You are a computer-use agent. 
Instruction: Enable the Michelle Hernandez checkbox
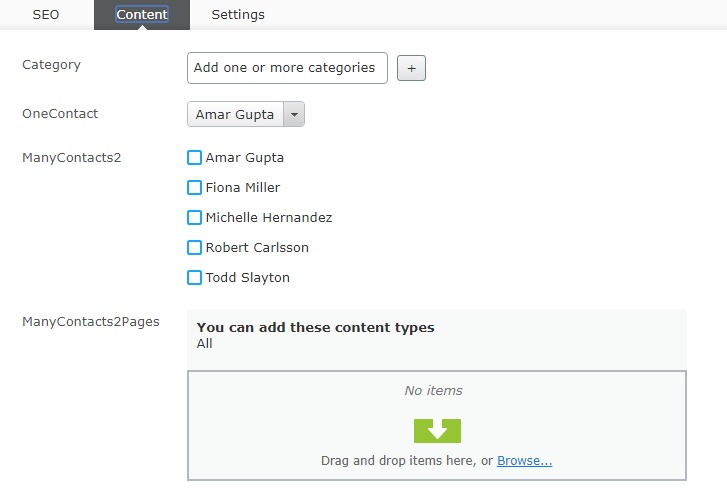pyautogui.click(x=195, y=218)
